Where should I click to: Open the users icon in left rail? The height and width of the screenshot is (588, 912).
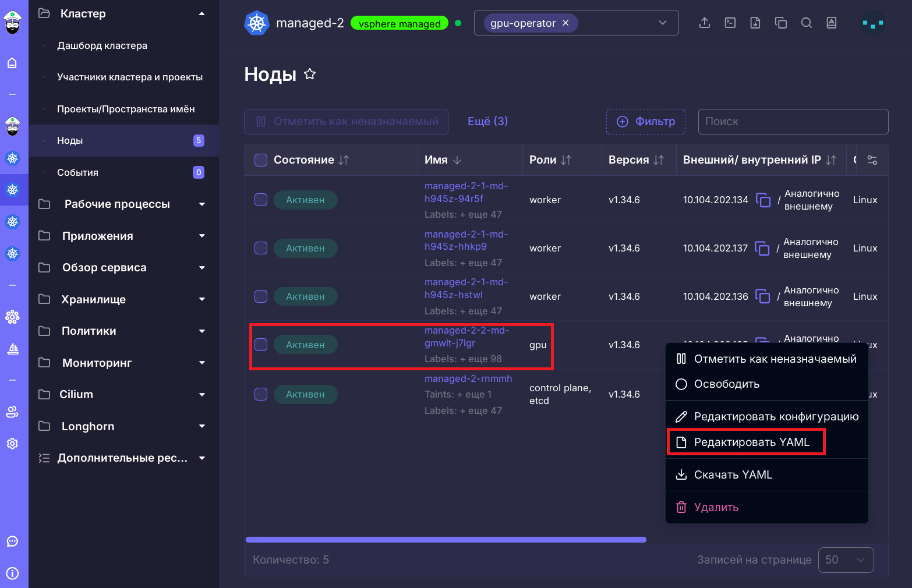point(12,412)
